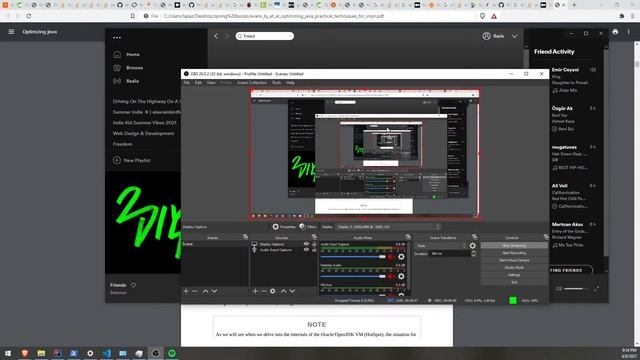Open OBS File menu
This screenshot has height=360, width=640.
coord(187,83)
